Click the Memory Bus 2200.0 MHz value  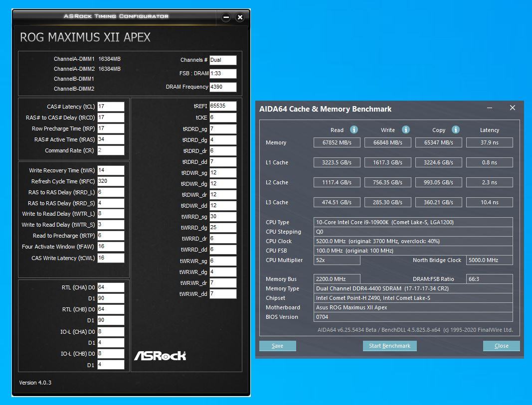[337, 279]
